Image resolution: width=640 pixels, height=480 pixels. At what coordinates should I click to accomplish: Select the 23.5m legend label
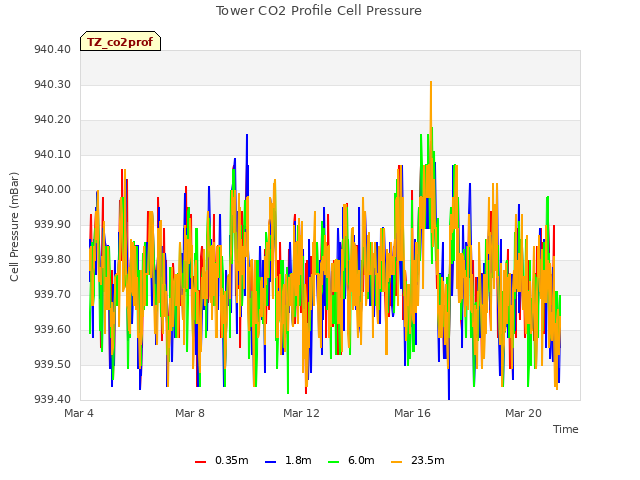click(428, 460)
